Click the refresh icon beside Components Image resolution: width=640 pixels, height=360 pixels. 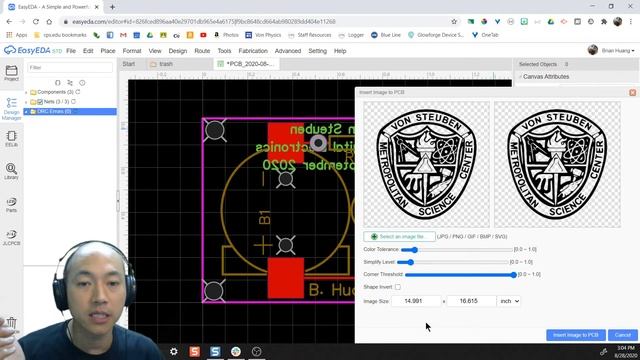[x=78, y=92]
